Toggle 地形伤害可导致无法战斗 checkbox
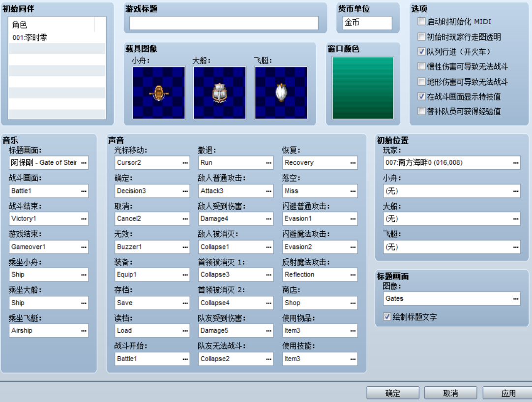 421,82
